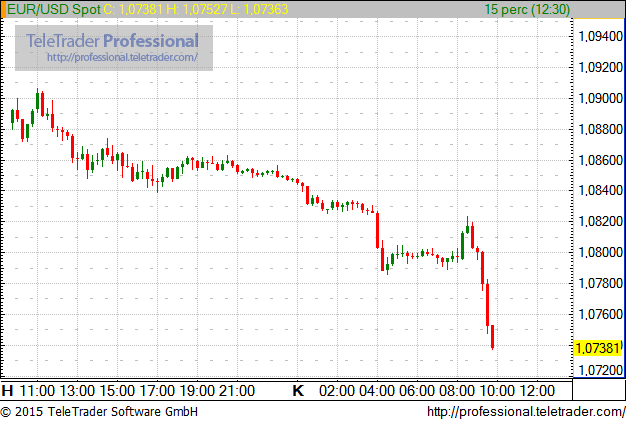This screenshot has height=421, width=626.
Task: Click the 11:00 time axis label
Action: [x=37, y=391]
